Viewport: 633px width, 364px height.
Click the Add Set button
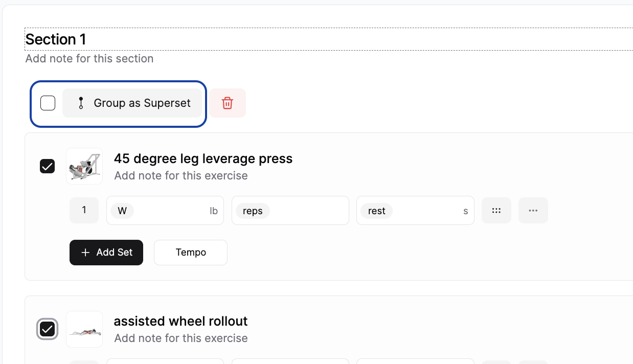pos(106,252)
